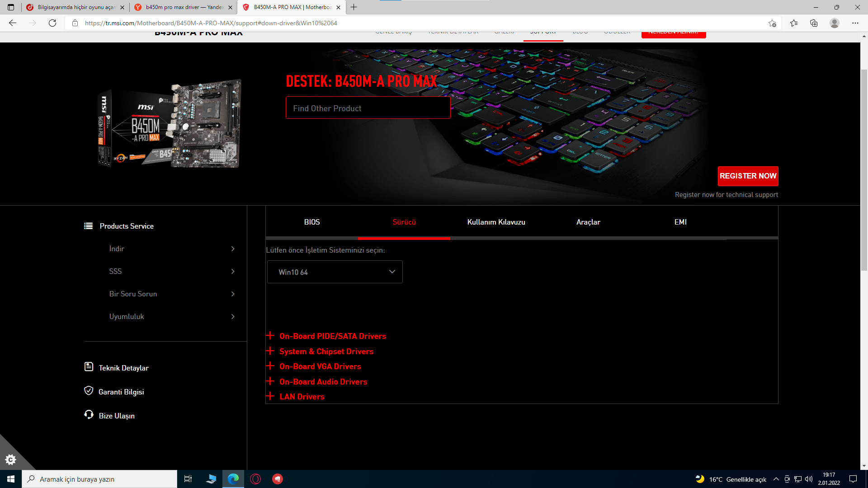Click the Find Other Product search field
This screenshot has height=488, width=868.
click(368, 108)
